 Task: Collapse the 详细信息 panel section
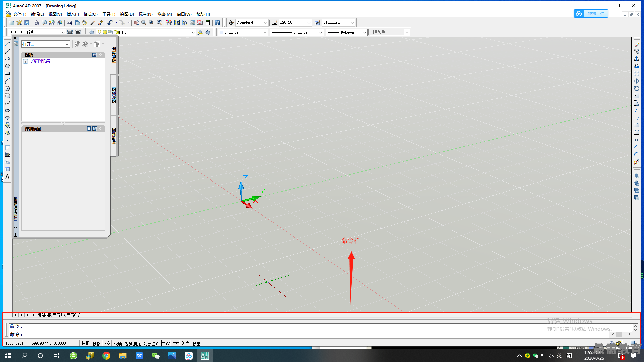click(x=101, y=129)
